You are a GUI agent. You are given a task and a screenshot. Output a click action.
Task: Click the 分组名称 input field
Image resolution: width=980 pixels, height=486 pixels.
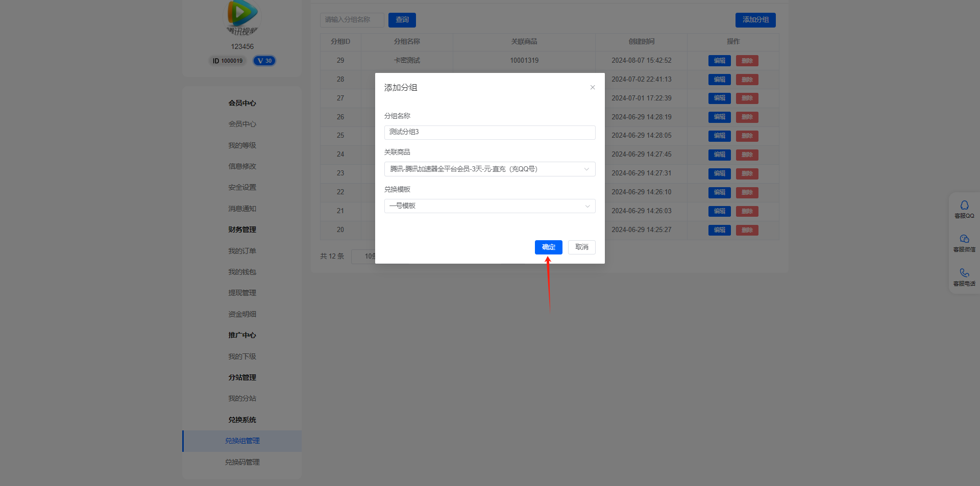point(489,132)
